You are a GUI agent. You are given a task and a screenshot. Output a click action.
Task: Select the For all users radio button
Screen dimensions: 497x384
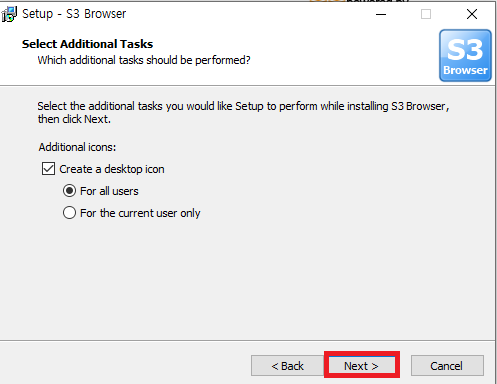69,191
